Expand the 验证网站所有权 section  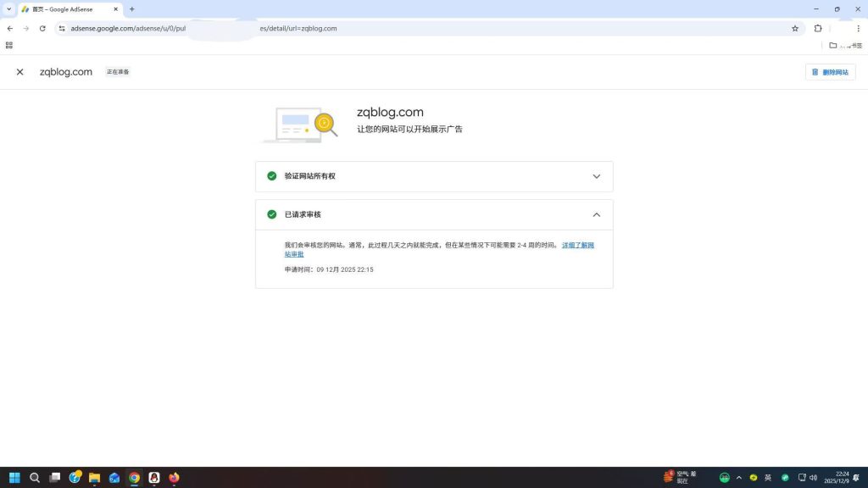pyautogui.click(x=597, y=175)
